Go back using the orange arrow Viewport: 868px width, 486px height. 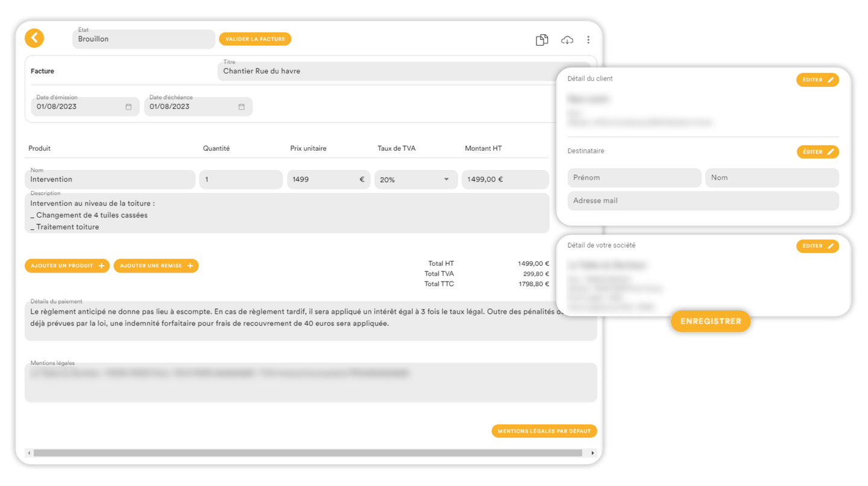point(34,38)
